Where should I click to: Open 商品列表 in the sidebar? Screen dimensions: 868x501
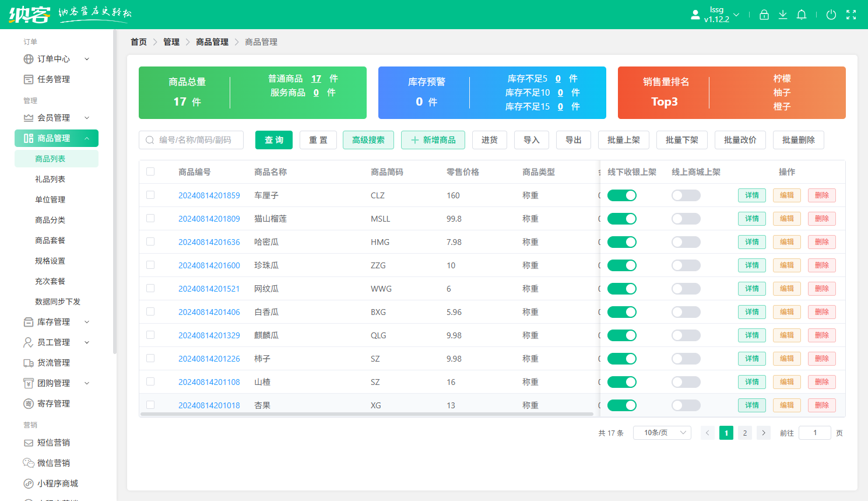(57, 159)
